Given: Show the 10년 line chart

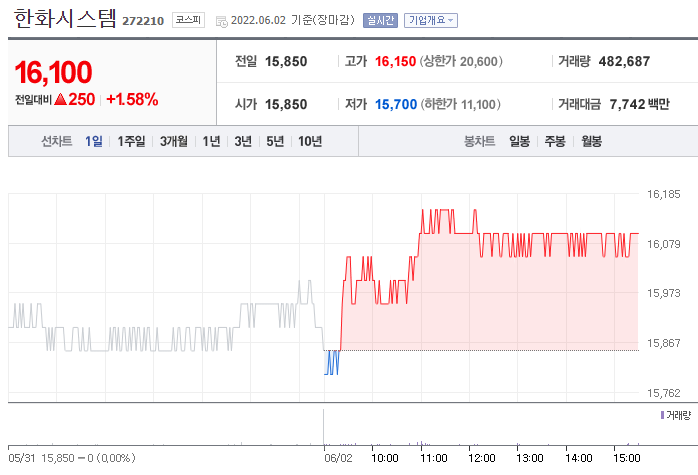Looking at the screenshot, I should pyautogui.click(x=310, y=141).
